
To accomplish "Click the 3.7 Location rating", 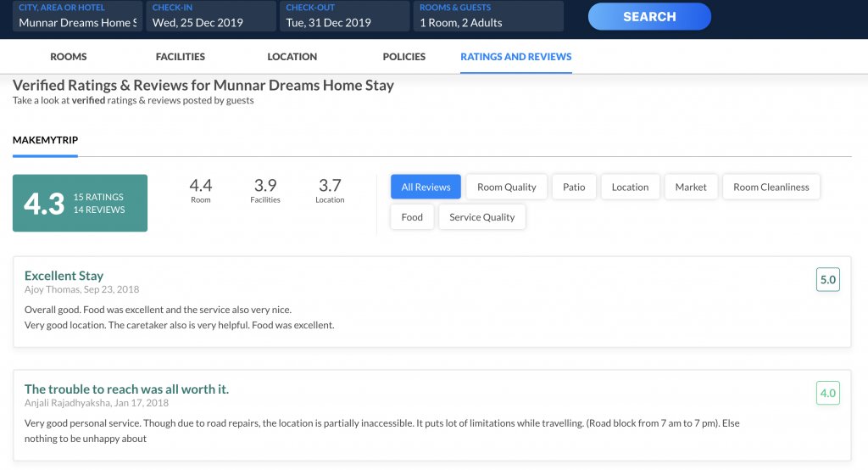I will pyautogui.click(x=330, y=190).
